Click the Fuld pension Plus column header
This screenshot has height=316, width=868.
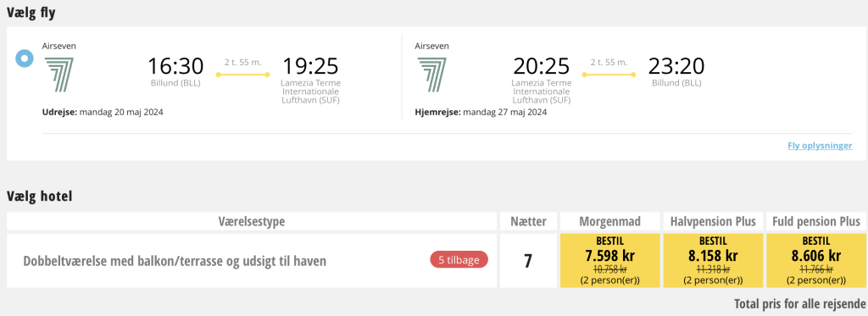(816, 221)
